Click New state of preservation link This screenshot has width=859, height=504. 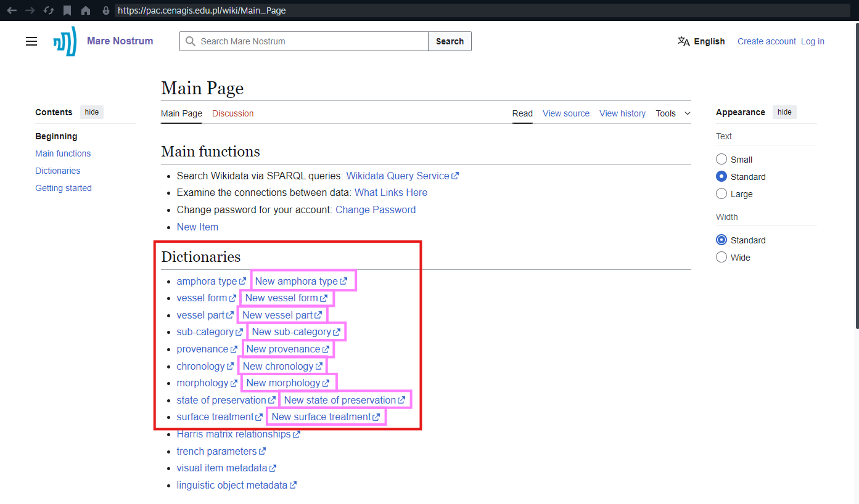pos(345,400)
